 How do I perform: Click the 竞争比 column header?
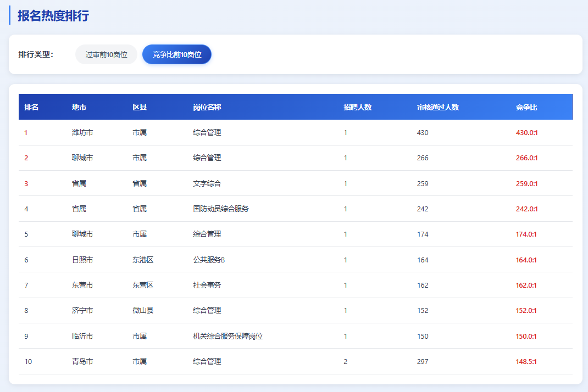pyautogui.click(x=526, y=107)
